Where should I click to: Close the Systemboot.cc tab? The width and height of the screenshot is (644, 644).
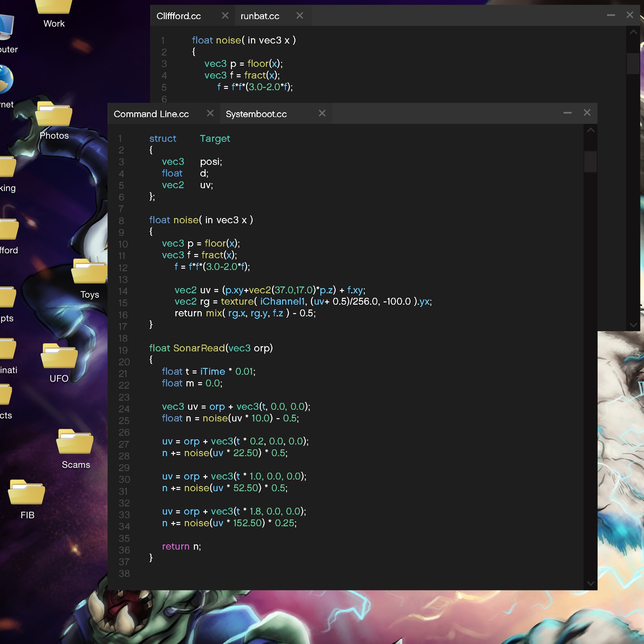(322, 114)
